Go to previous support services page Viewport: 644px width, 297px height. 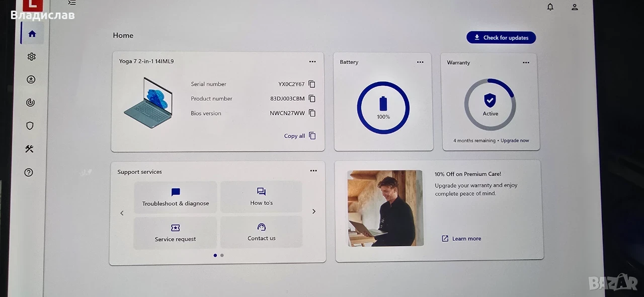pyautogui.click(x=122, y=213)
